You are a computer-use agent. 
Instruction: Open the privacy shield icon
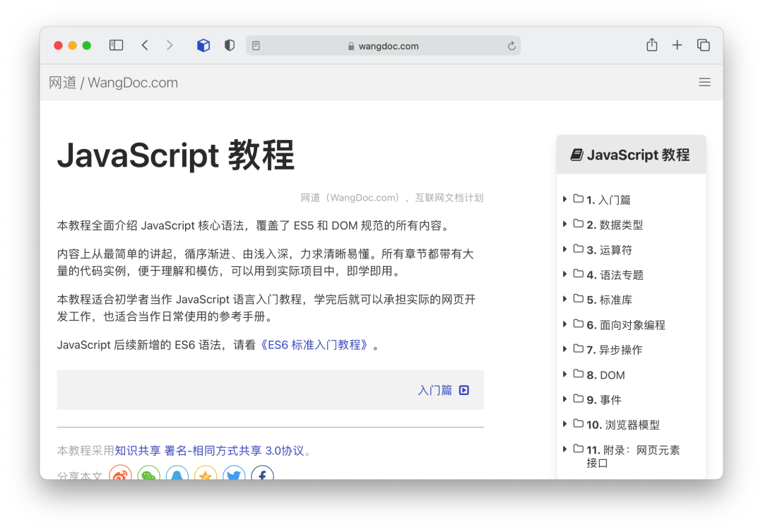[x=230, y=45]
